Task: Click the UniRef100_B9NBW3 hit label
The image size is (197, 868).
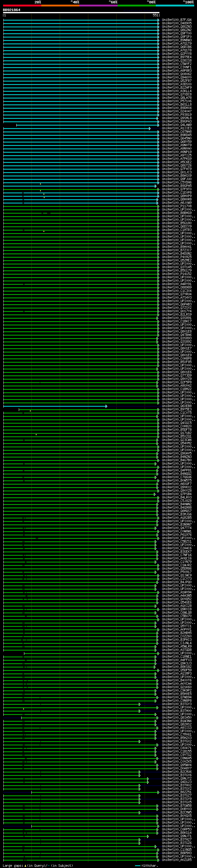Action: point(177,40)
